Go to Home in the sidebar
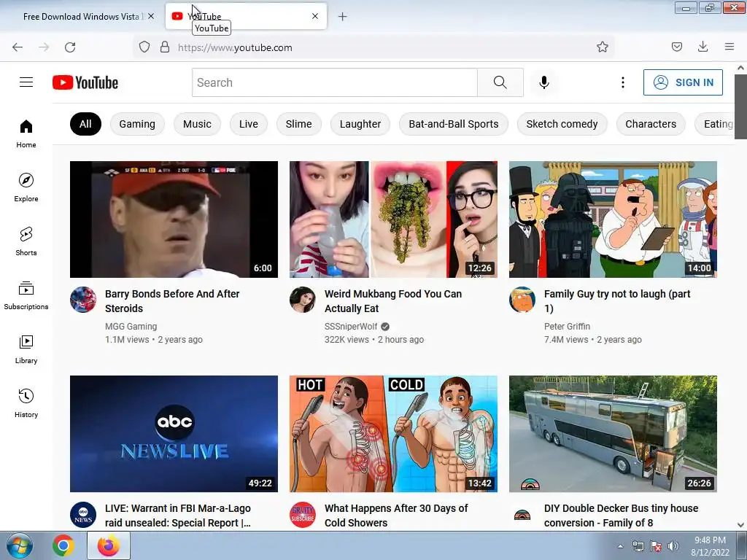This screenshot has width=747, height=560. click(x=26, y=134)
